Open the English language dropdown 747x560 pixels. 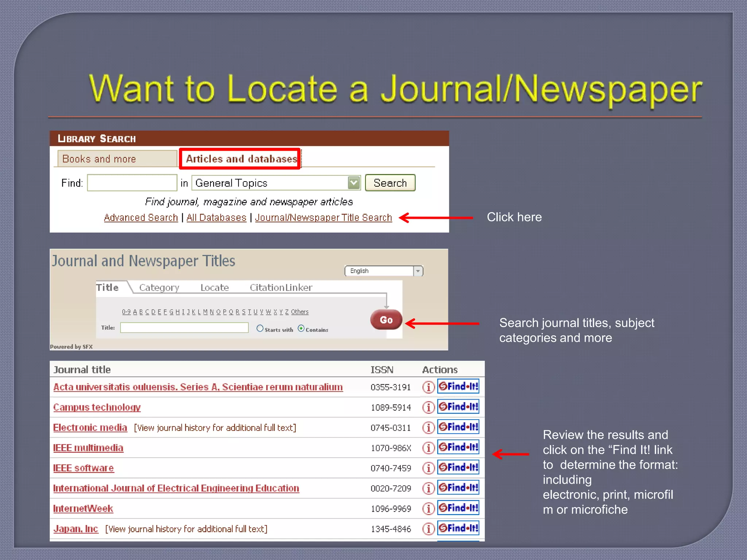(384, 271)
